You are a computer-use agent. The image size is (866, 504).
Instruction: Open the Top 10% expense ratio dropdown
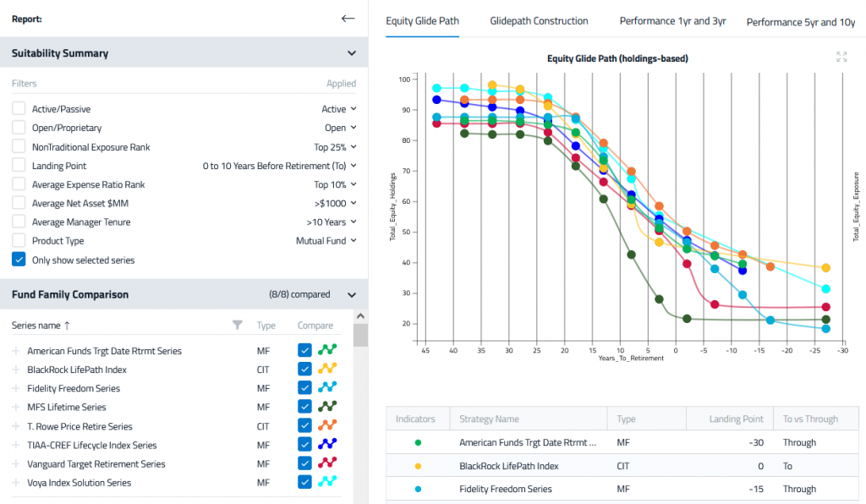pyautogui.click(x=335, y=185)
